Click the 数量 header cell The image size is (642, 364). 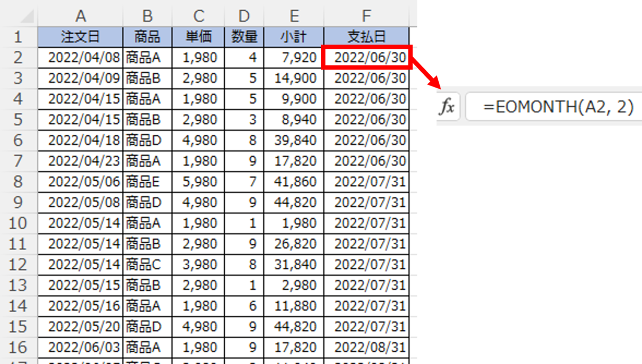[x=244, y=36]
